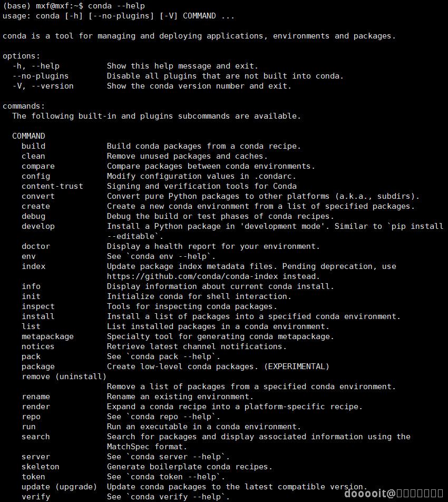Click the '-h, --help' option flag

click(x=36, y=66)
